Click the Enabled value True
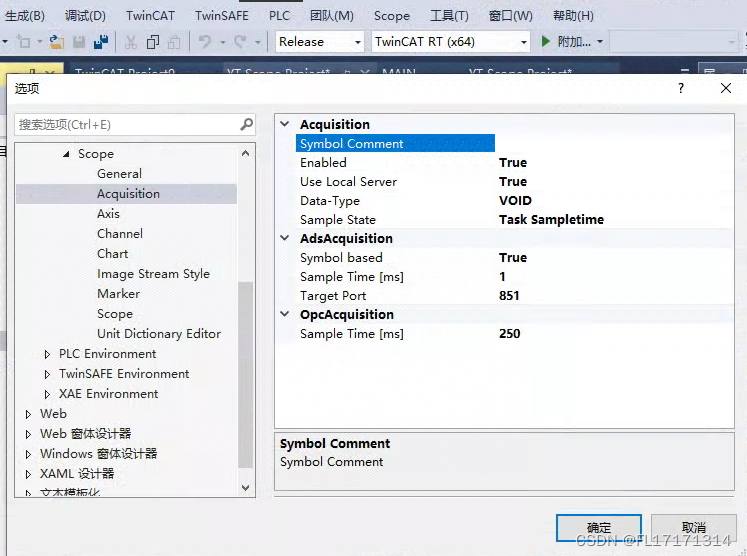The image size is (747, 556). pyautogui.click(x=513, y=162)
